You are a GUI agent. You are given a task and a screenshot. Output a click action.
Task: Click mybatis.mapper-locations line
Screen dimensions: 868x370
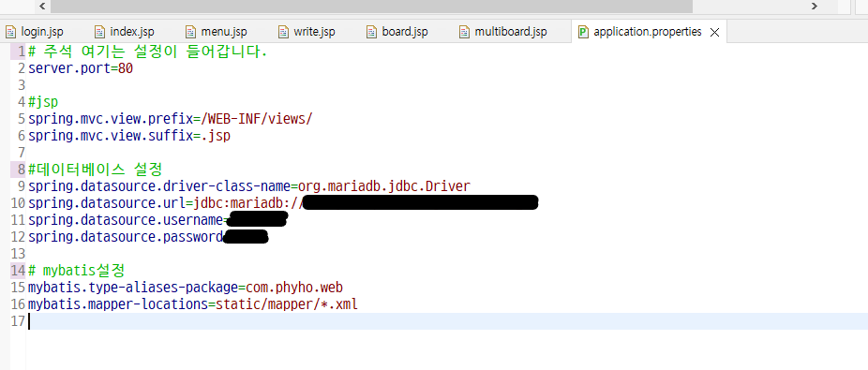(193, 304)
